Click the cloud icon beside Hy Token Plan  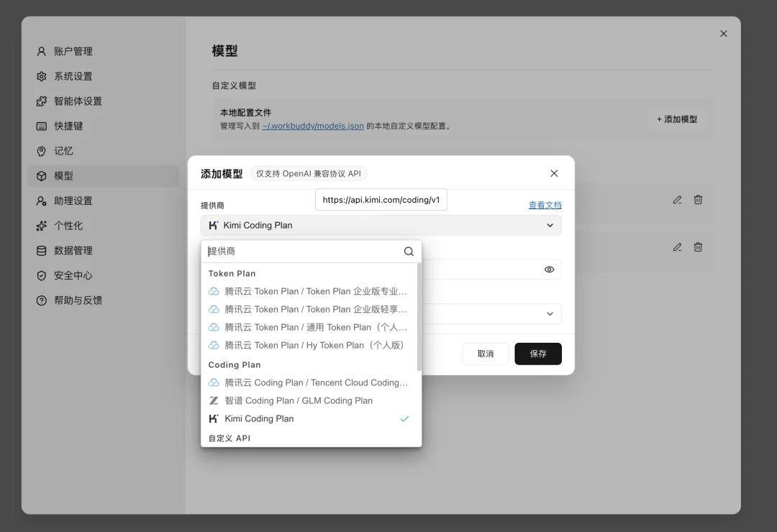tap(214, 345)
